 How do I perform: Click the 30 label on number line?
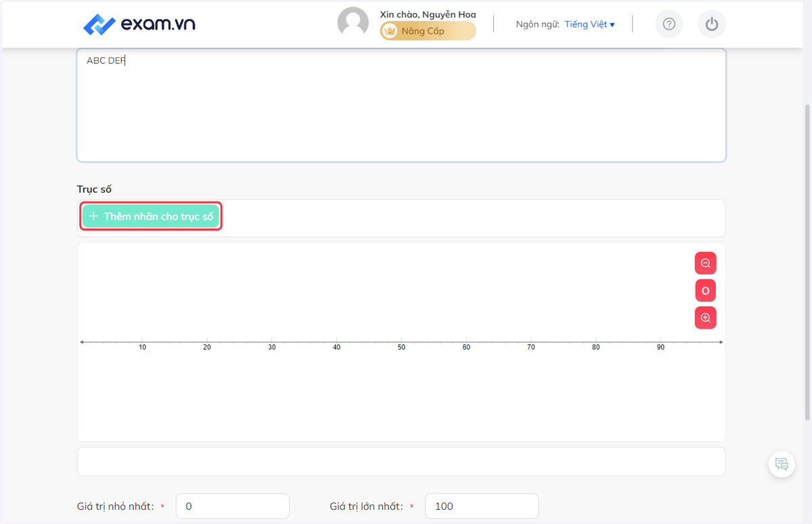point(272,347)
